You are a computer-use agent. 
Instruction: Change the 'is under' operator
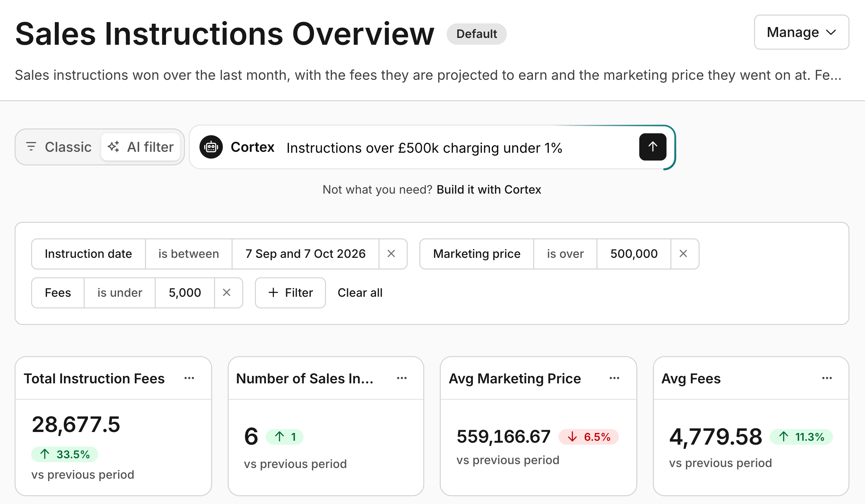coord(119,293)
